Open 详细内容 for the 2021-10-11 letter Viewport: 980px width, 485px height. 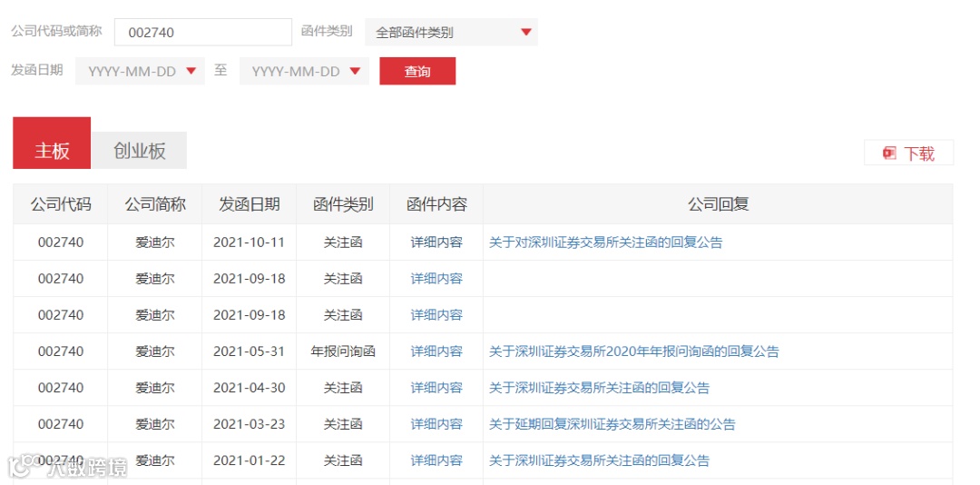436,242
